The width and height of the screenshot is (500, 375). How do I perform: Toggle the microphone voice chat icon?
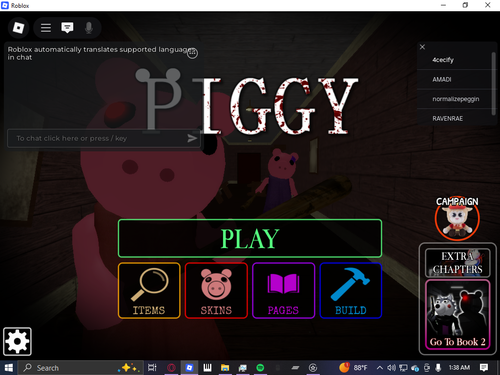(88, 28)
